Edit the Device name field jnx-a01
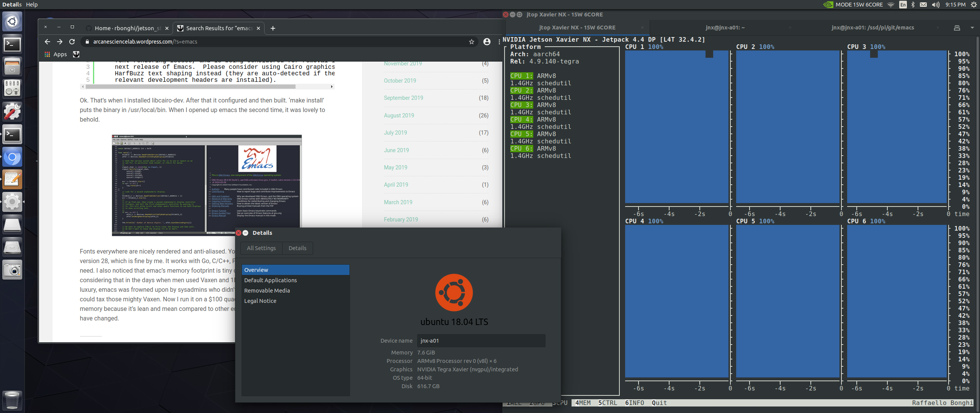This screenshot has height=413, width=980. click(x=481, y=341)
